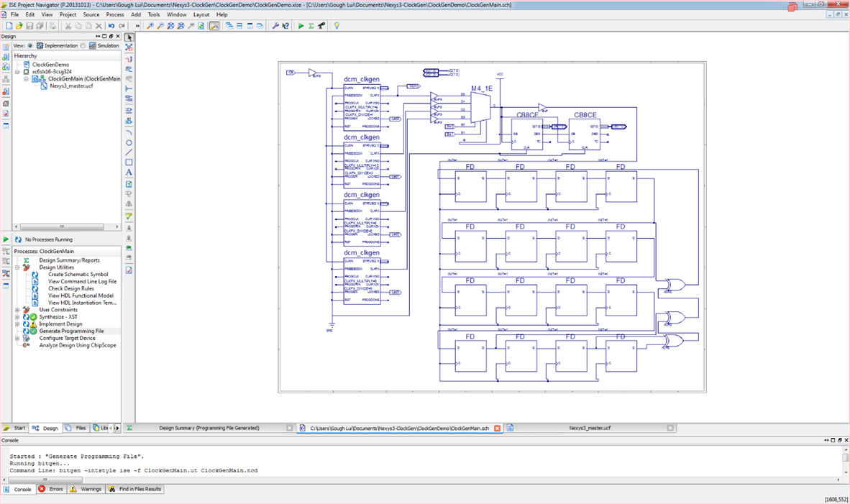The image size is (850, 504).
Task: Select the Add Rectangle tool
Action: [x=129, y=162]
